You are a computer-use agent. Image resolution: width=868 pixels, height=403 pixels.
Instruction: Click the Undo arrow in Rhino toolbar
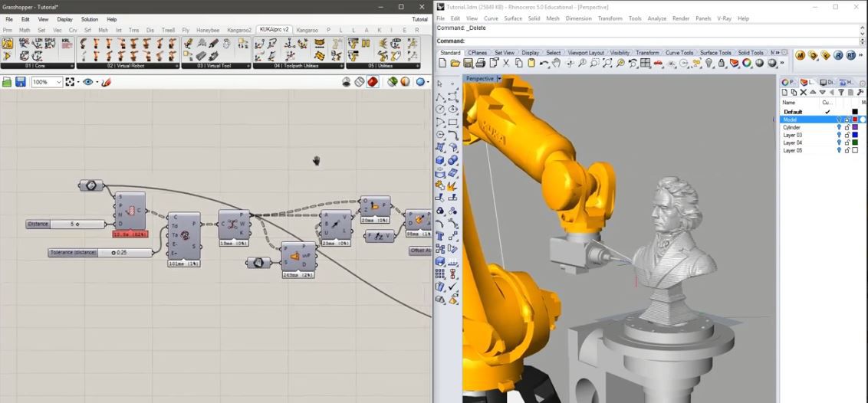point(543,64)
